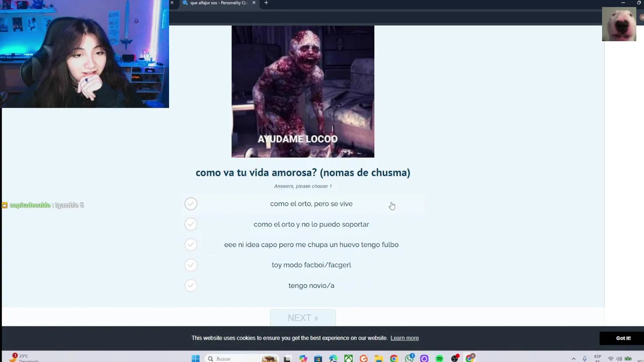Close the "que alfajor sos" tab
Screen dimensions: 644x362
254,3
